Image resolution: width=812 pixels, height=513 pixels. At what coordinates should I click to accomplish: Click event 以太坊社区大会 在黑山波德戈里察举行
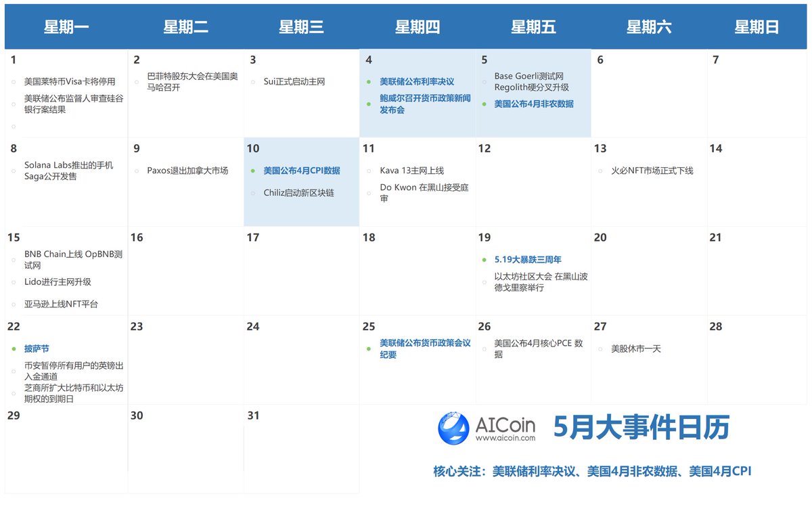tap(541, 282)
